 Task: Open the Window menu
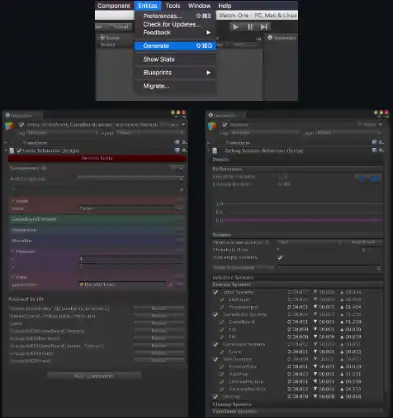[x=199, y=6]
